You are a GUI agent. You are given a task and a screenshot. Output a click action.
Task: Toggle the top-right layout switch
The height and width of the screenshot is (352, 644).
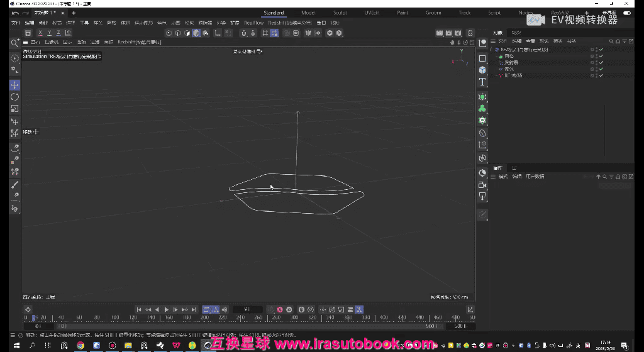(627, 13)
